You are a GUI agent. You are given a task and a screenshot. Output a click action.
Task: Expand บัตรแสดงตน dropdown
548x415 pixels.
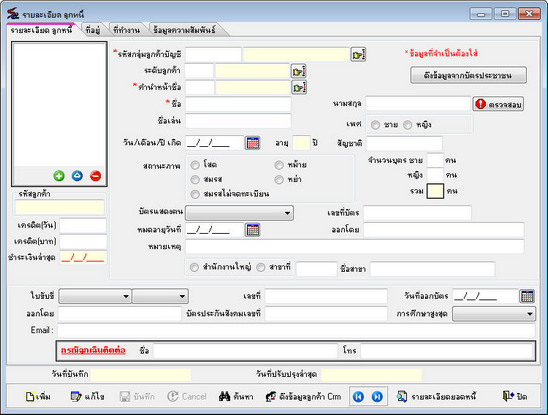(239, 213)
